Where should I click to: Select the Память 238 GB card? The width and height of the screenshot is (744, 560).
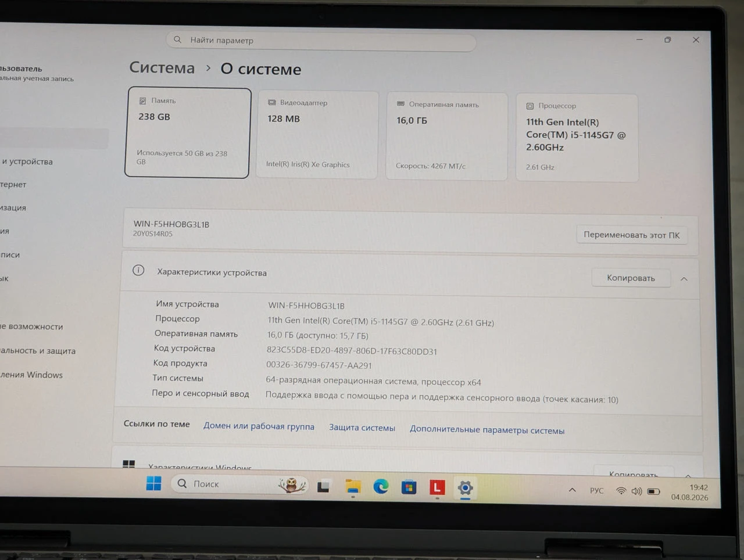pos(188,133)
